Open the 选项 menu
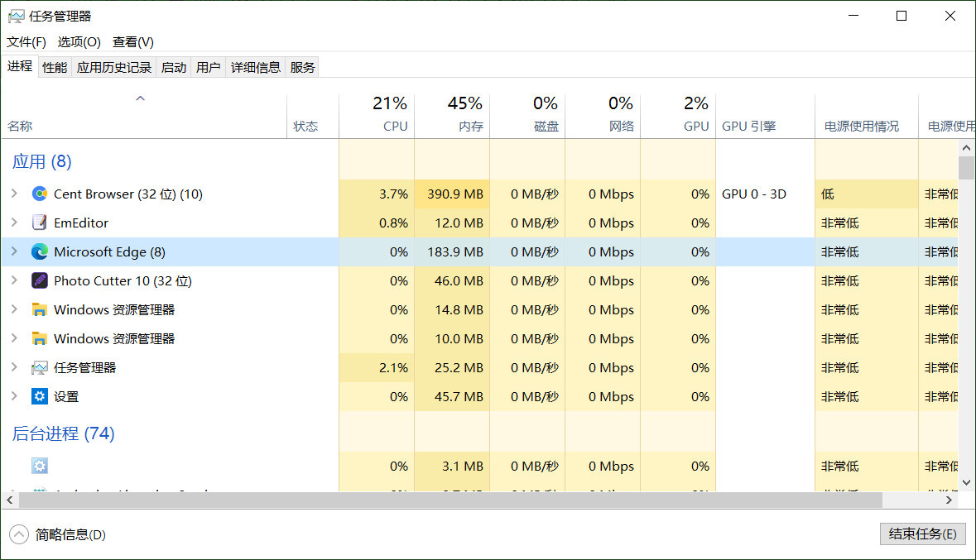The width and height of the screenshot is (976, 560). [78, 41]
